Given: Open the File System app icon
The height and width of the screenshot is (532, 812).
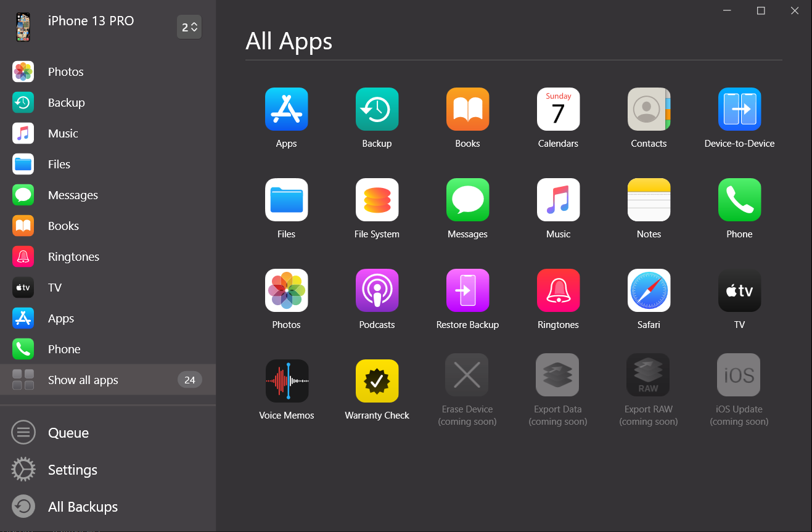Looking at the screenshot, I should (x=377, y=200).
